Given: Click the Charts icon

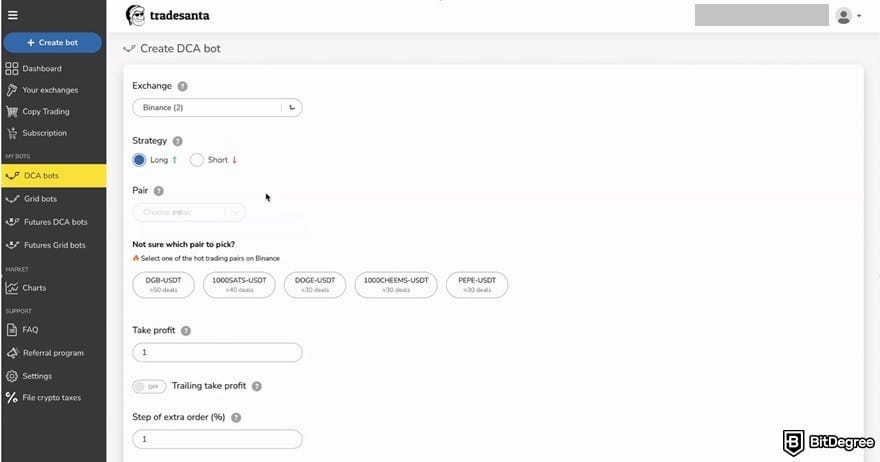Looking at the screenshot, I should point(12,288).
